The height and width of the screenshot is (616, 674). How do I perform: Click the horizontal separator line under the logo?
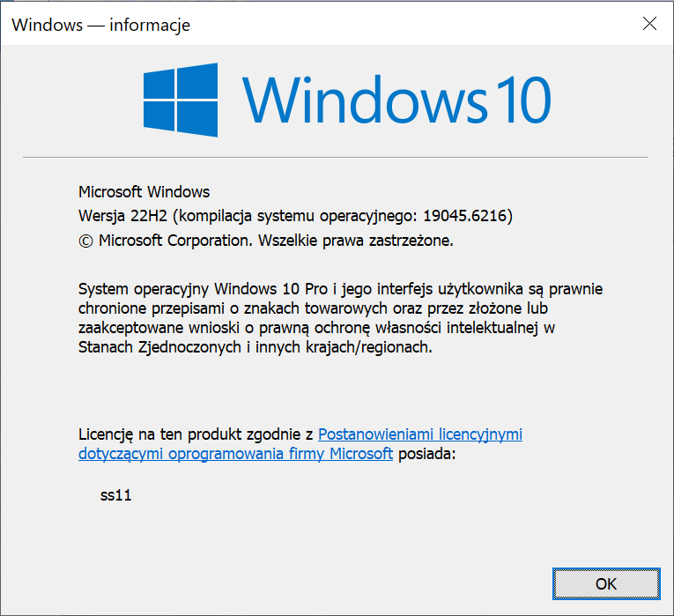tap(335, 158)
